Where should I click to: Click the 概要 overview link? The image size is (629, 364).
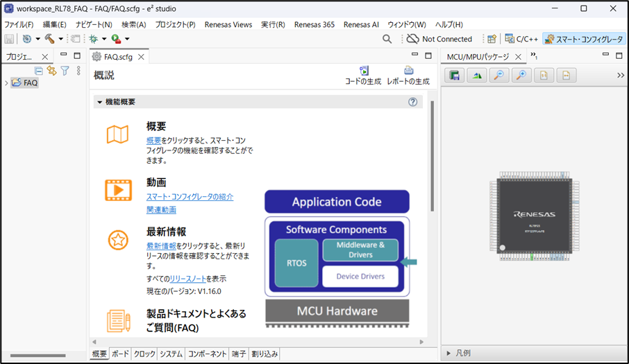(x=153, y=141)
